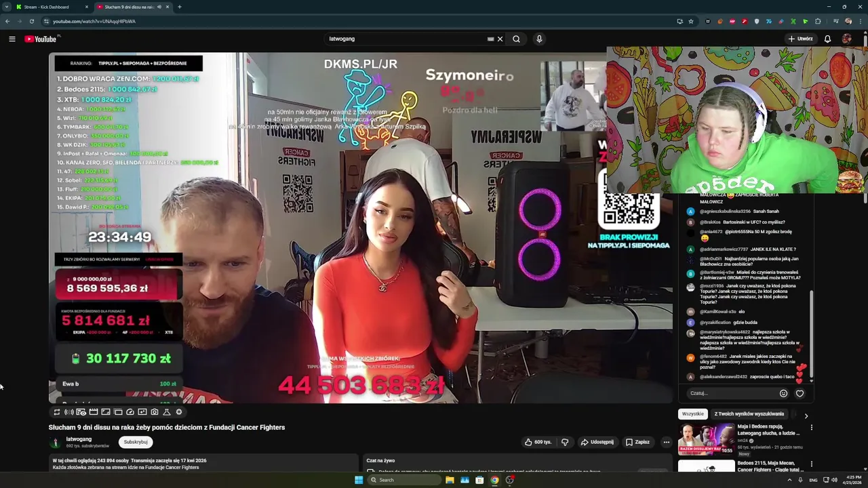Select the Wszystkie filter chip
The image size is (868, 488).
click(693, 414)
